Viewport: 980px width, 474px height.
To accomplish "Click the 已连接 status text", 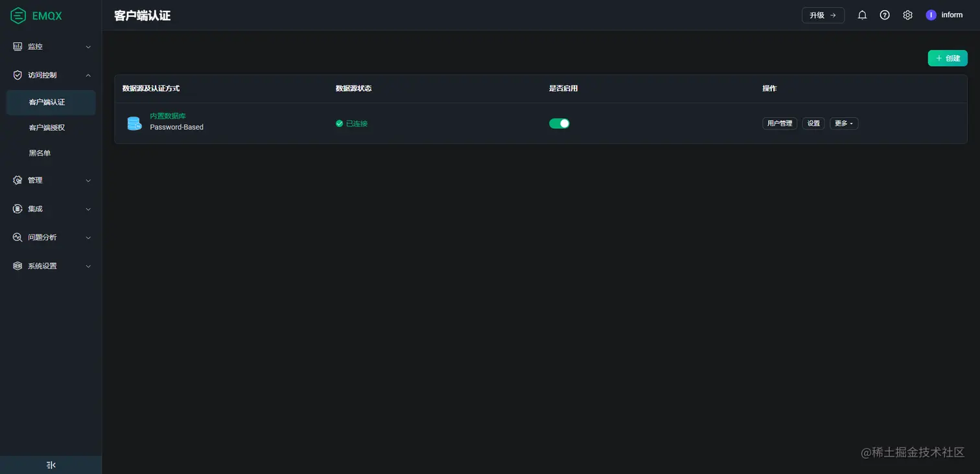I will tap(357, 123).
